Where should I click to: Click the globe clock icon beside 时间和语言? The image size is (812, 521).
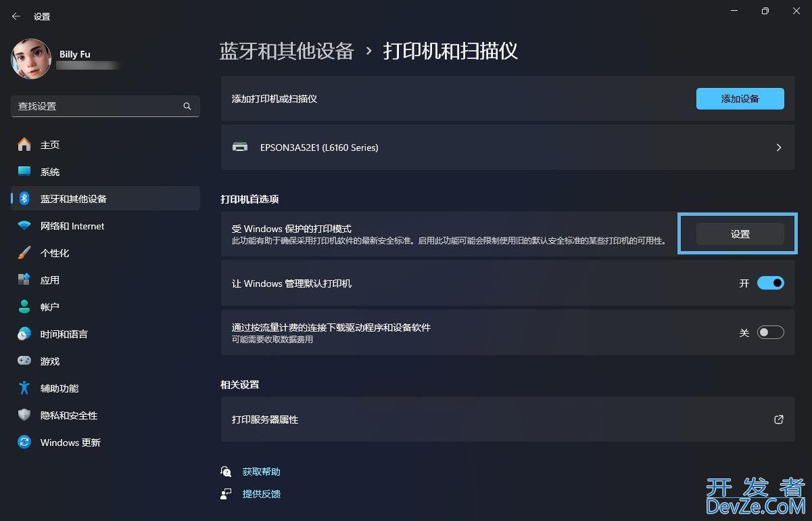click(x=24, y=334)
